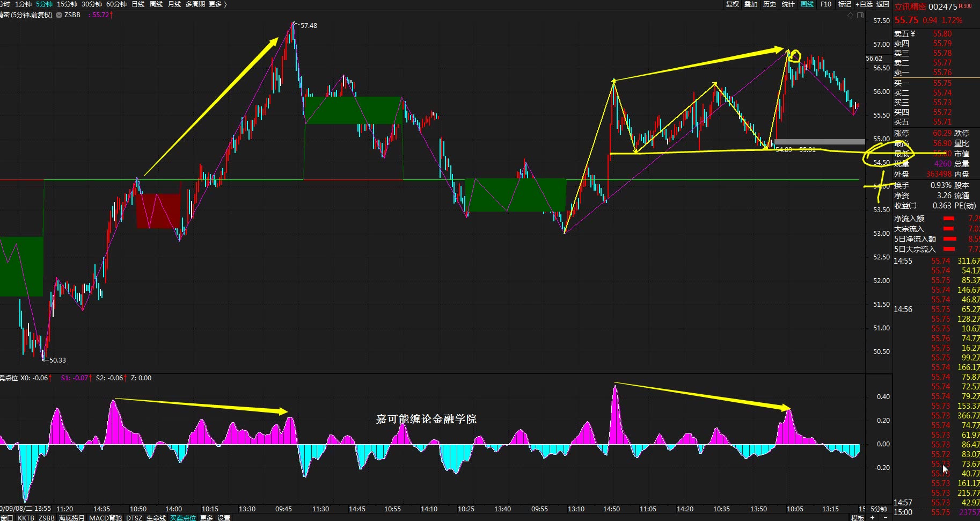Click the 买五 bid price 55.71
Image resolution: width=980 pixels, height=521 pixels.
(942, 122)
